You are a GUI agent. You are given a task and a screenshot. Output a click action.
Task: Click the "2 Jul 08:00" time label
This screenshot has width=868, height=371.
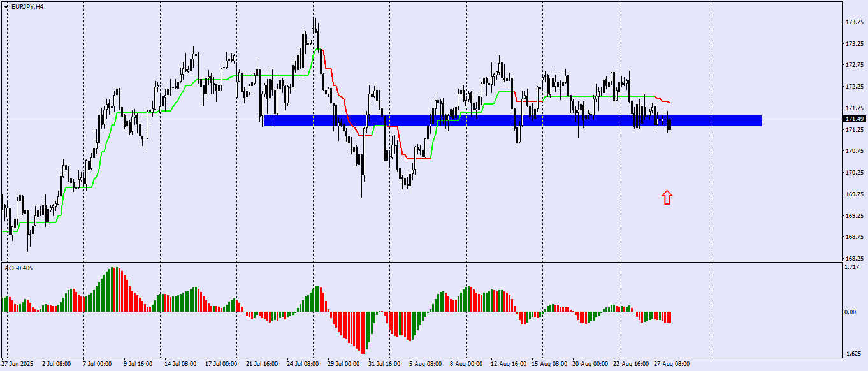56,365
